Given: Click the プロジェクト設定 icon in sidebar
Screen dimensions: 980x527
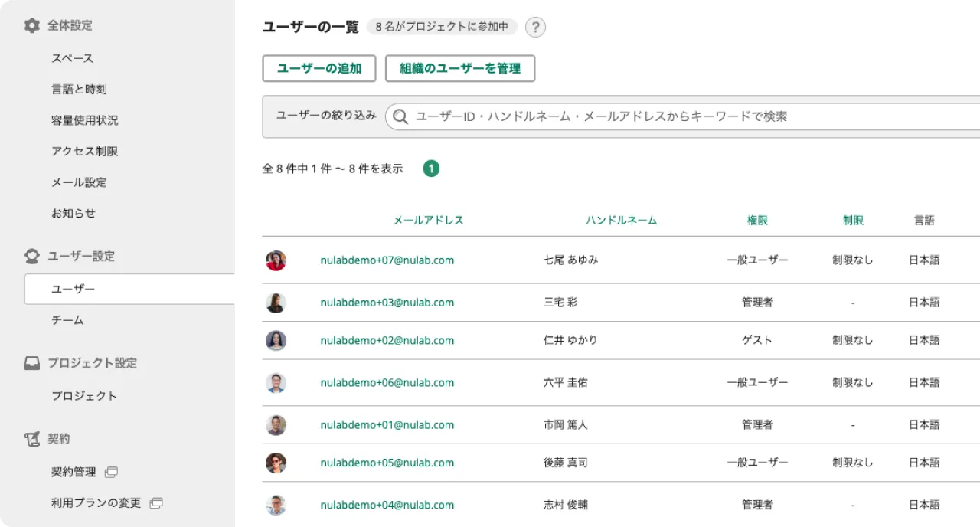Looking at the screenshot, I should pos(31,362).
